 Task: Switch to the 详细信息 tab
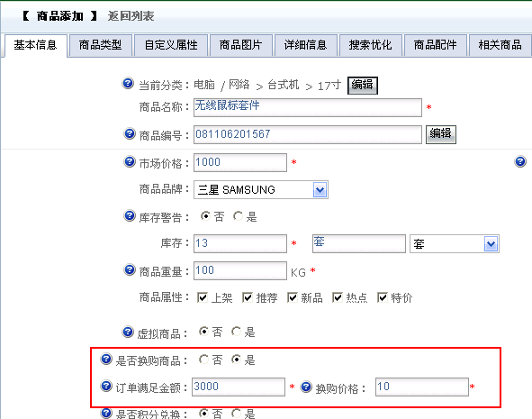click(306, 45)
